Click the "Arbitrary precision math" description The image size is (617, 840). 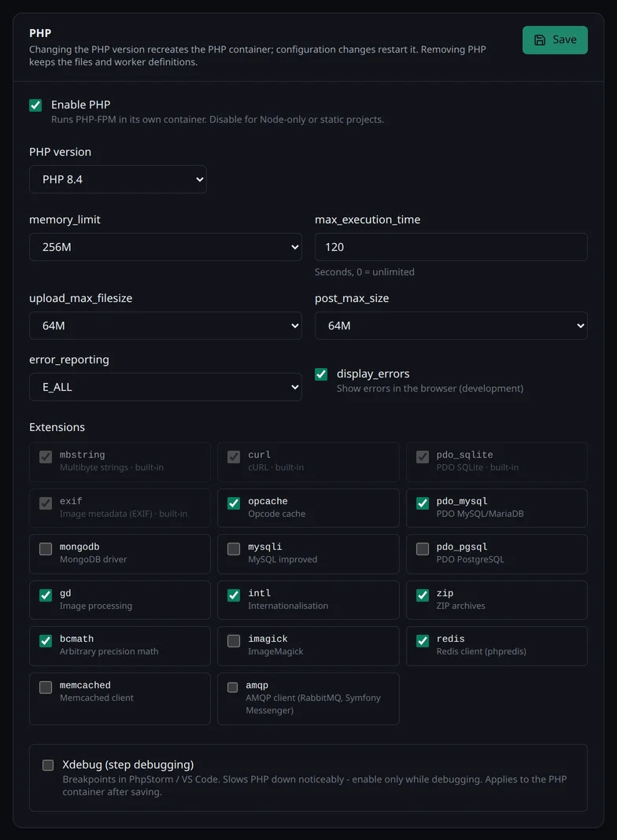(109, 651)
